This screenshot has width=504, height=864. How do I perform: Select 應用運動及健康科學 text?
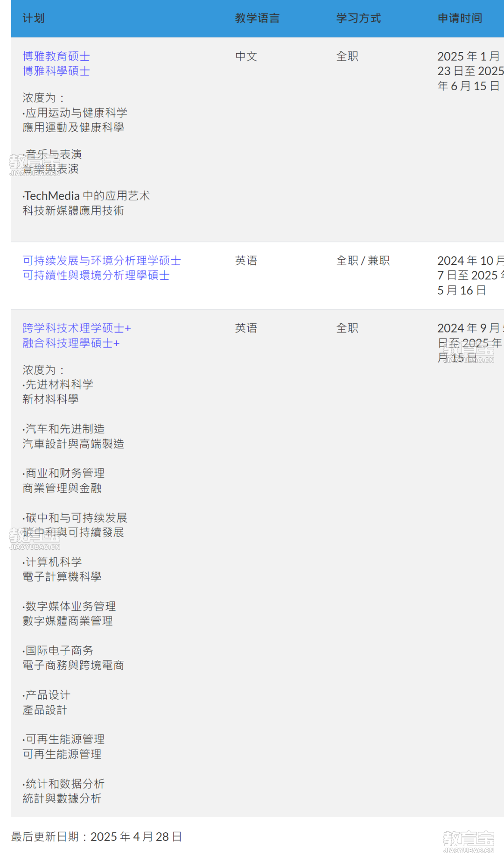tap(73, 127)
